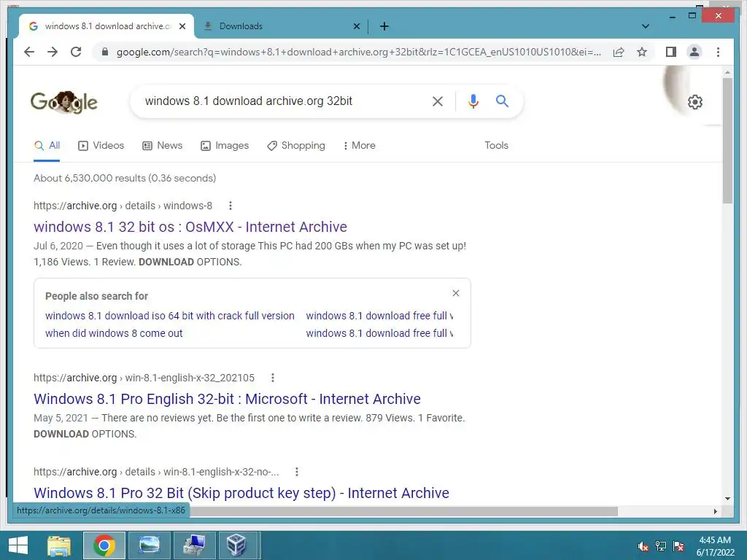Viewport: 747px width, 560px height.
Task: Close the windows 8.1 download search tab
Action: pyautogui.click(x=182, y=26)
